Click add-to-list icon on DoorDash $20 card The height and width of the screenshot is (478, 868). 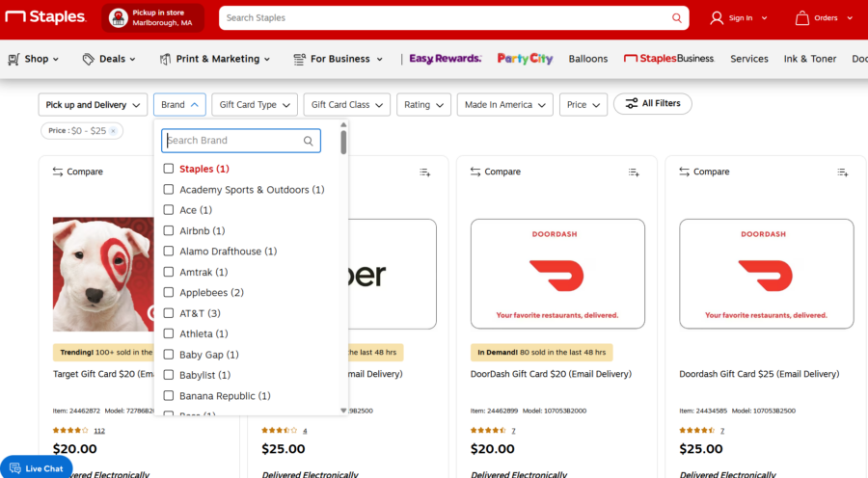click(x=634, y=173)
